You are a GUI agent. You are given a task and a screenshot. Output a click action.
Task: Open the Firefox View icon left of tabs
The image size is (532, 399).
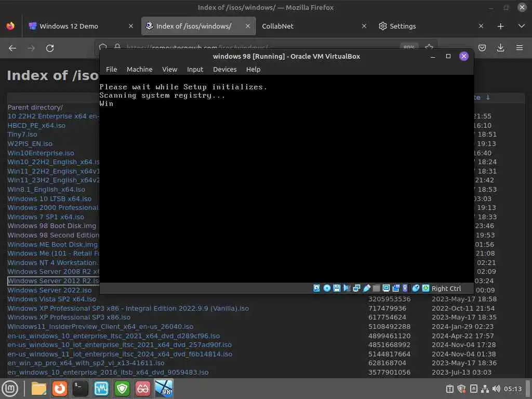(10, 26)
